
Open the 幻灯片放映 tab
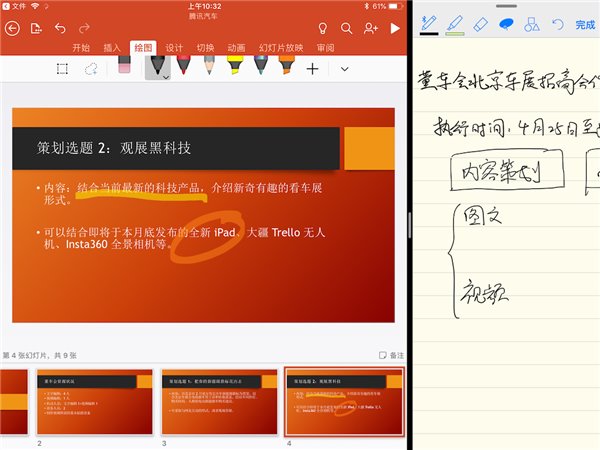coord(281,48)
